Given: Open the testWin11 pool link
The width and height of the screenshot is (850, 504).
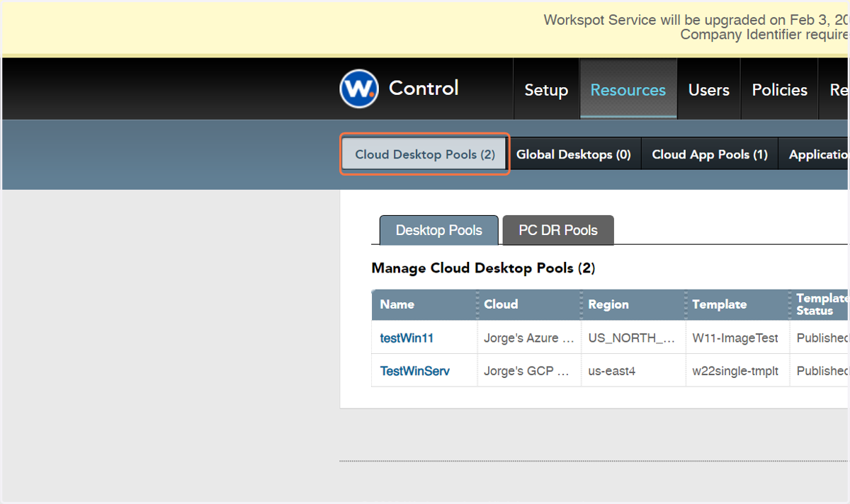Looking at the screenshot, I should (407, 338).
